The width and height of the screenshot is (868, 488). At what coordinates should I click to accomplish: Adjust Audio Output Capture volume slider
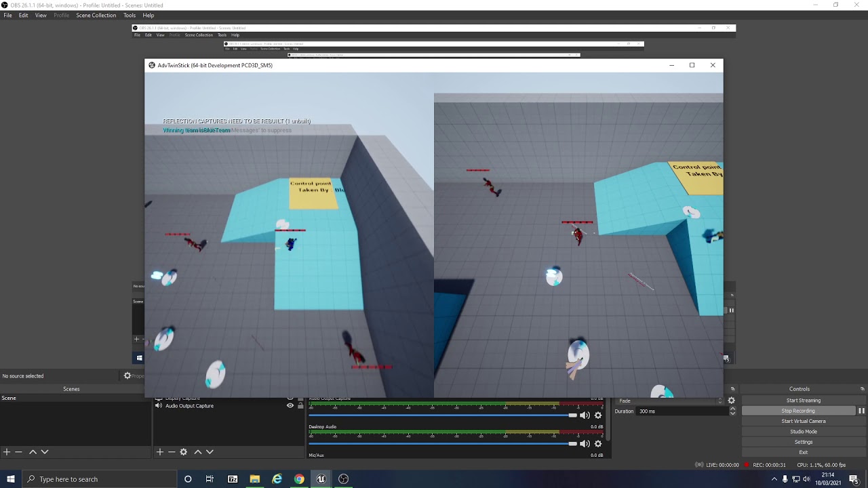tap(443, 415)
